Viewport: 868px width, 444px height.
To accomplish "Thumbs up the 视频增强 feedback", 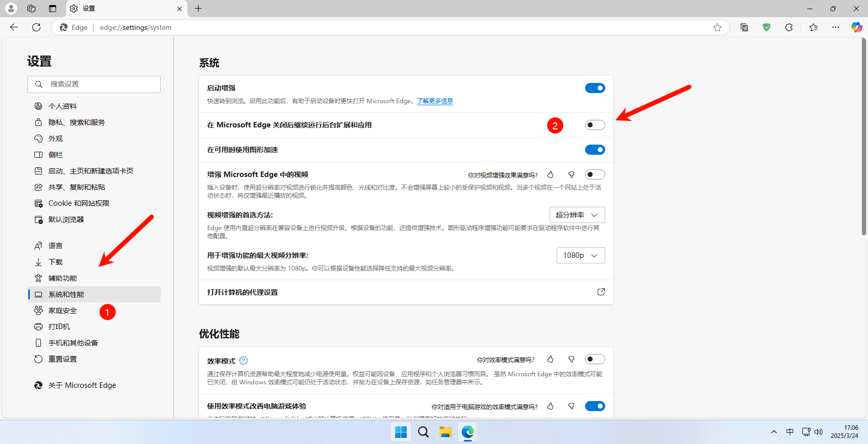I will pyautogui.click(x=550, y=174).
